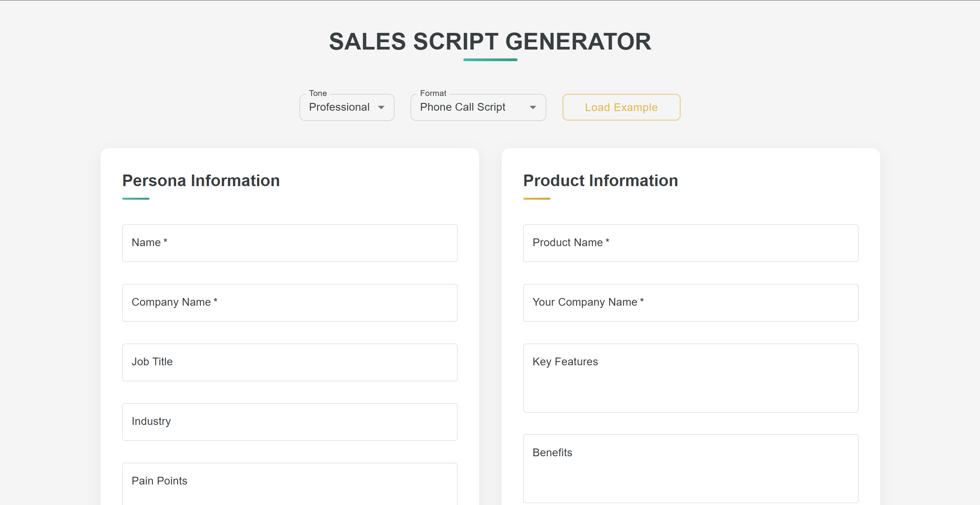Expand the Phone Call Script format selector

[x=478, y=107]
